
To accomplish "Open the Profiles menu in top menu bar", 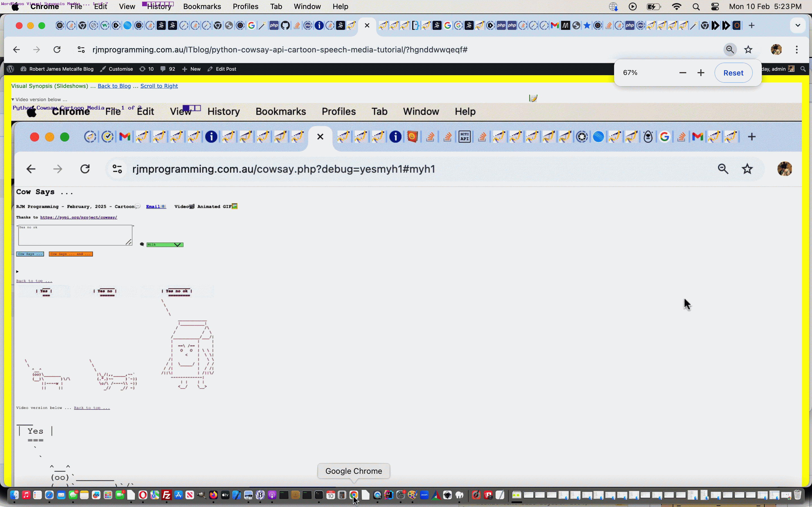I will pyautogui.click(x=245, y=7).
